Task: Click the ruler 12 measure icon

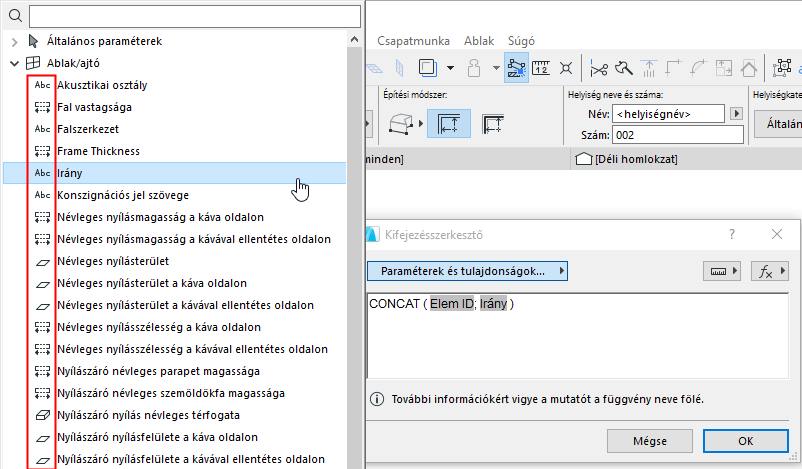Action: (541, 68)
